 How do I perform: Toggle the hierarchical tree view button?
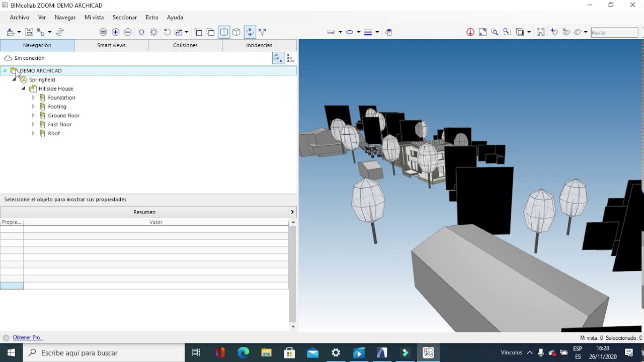click(278, 58)
